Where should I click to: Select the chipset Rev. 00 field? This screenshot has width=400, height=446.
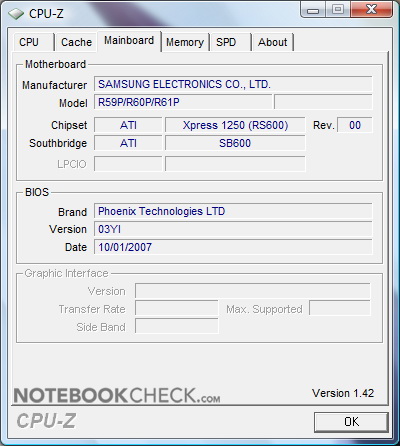pyautogui.click(x=355, y=125)
